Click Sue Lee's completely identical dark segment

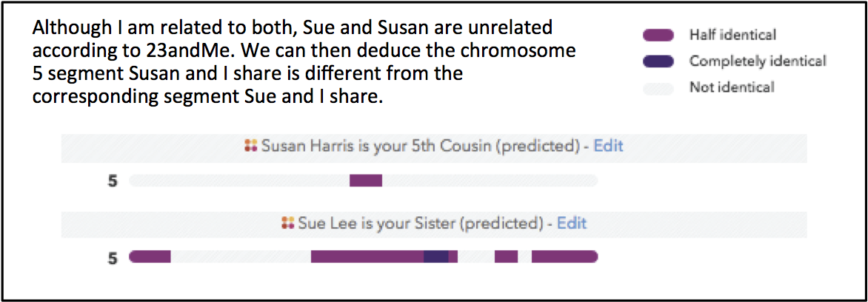(x=435, y=257)
